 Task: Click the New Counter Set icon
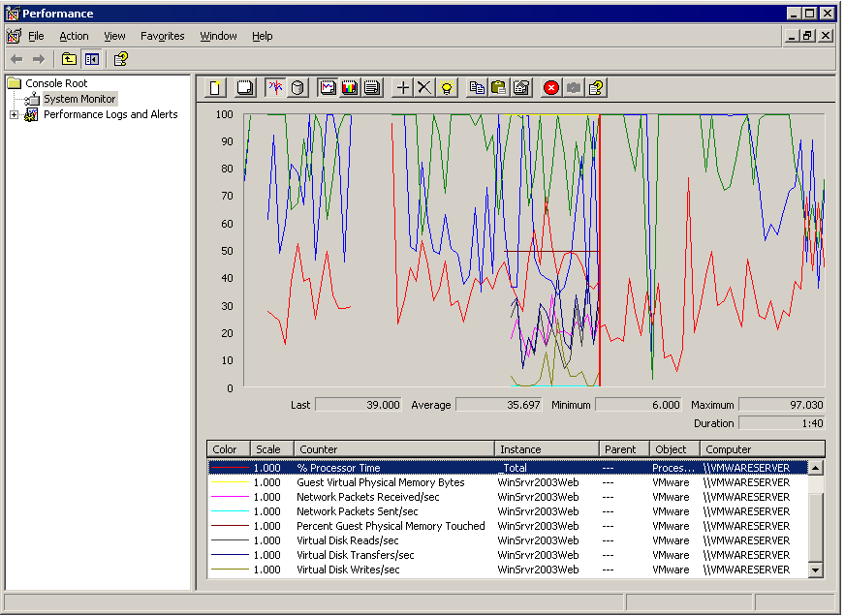(215, 88)
